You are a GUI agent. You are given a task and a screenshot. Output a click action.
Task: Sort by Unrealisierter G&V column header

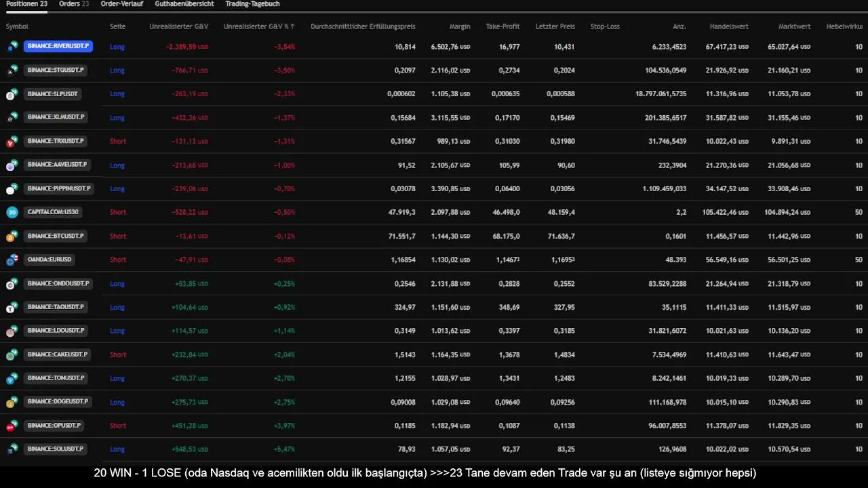178,26
